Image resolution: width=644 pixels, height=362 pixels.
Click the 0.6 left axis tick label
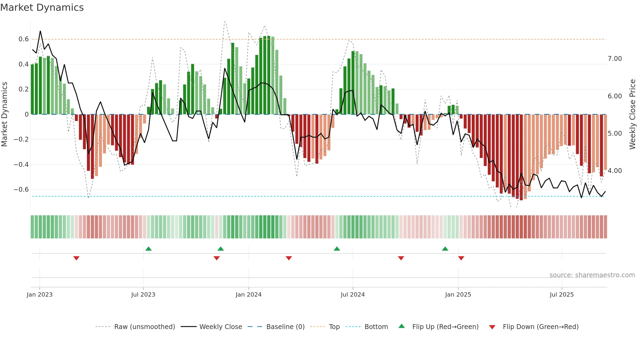24,39
